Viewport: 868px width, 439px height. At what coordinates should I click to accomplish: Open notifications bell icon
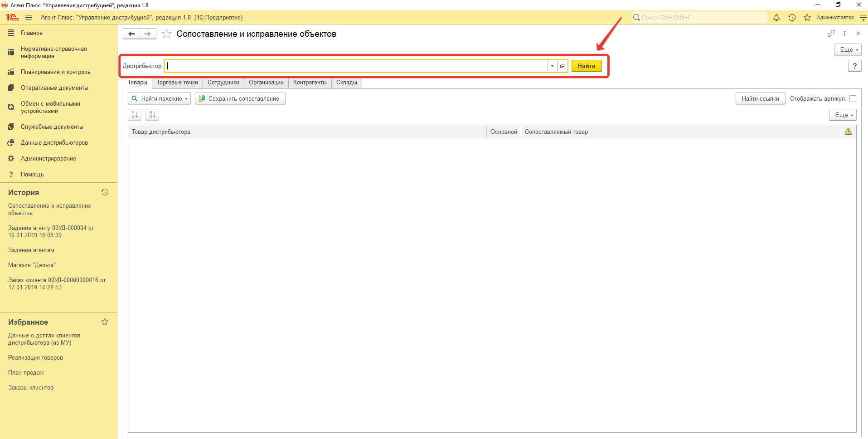[x=776, y=17]
